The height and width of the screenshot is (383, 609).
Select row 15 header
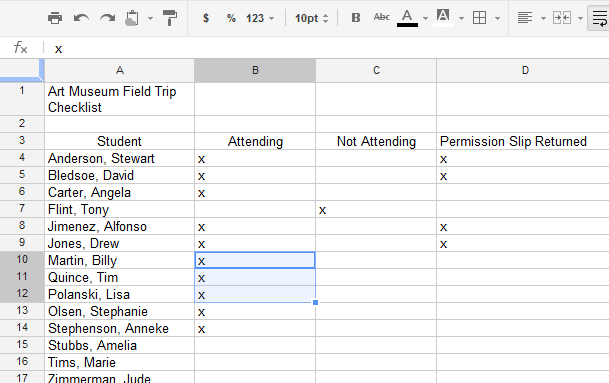point(22,345)
